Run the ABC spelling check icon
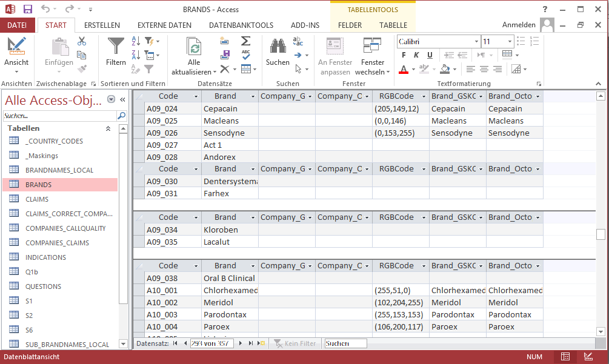This screenshot has height=364, width=609. pyautogui.click(x=246, y=55)
